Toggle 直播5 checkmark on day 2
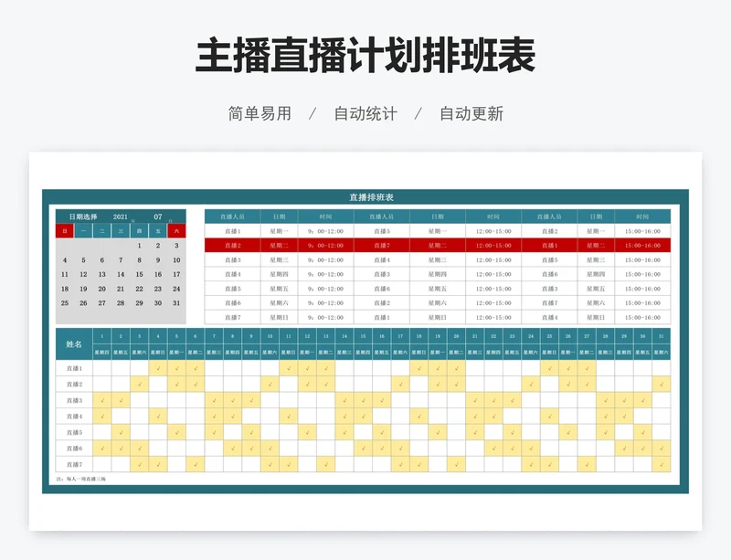Screen dimensions: 731x560 tap(121, 433)
